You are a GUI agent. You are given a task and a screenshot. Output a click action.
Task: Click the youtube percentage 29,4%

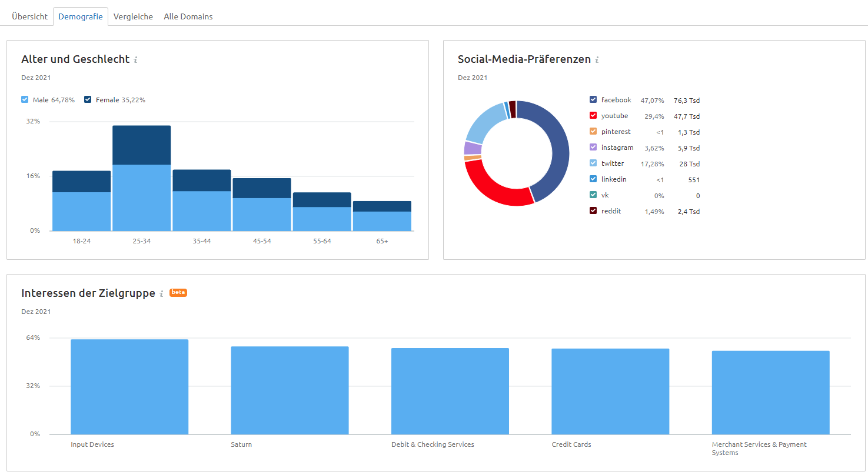654,116
